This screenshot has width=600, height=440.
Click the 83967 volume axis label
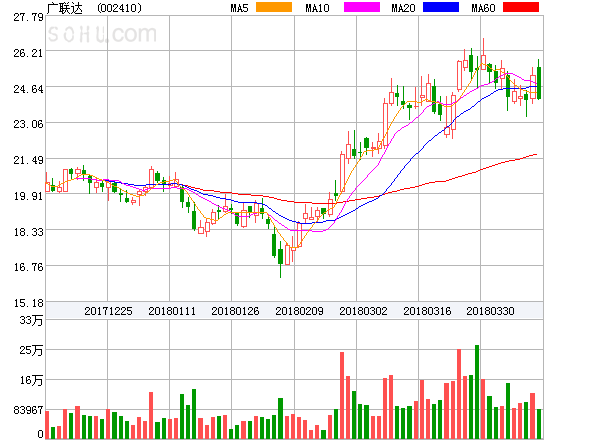28,410
